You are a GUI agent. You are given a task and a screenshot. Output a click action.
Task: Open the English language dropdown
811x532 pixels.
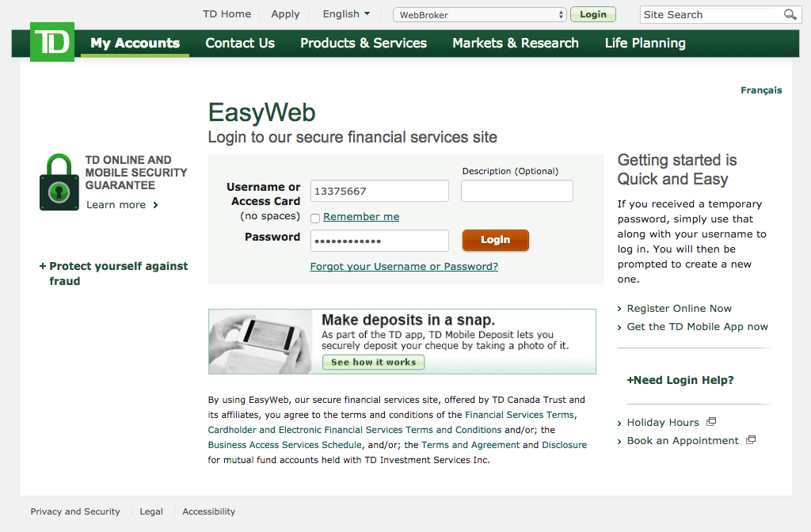[346, 14]
